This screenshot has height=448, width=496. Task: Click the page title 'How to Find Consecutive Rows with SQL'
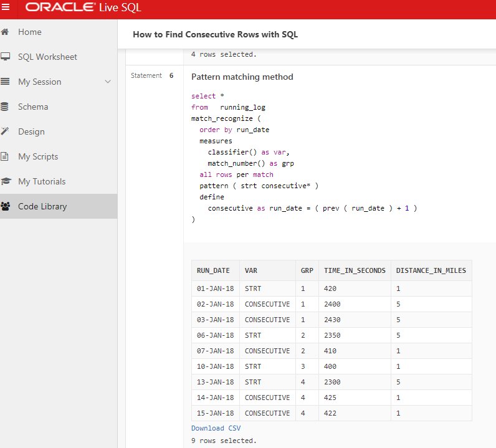coord(215,34)
